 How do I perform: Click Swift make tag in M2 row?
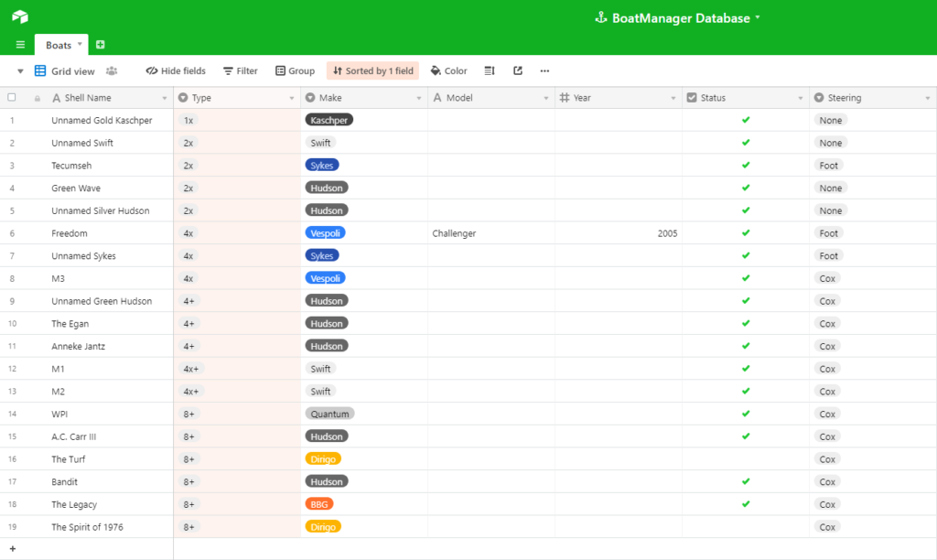click(320, 392)
